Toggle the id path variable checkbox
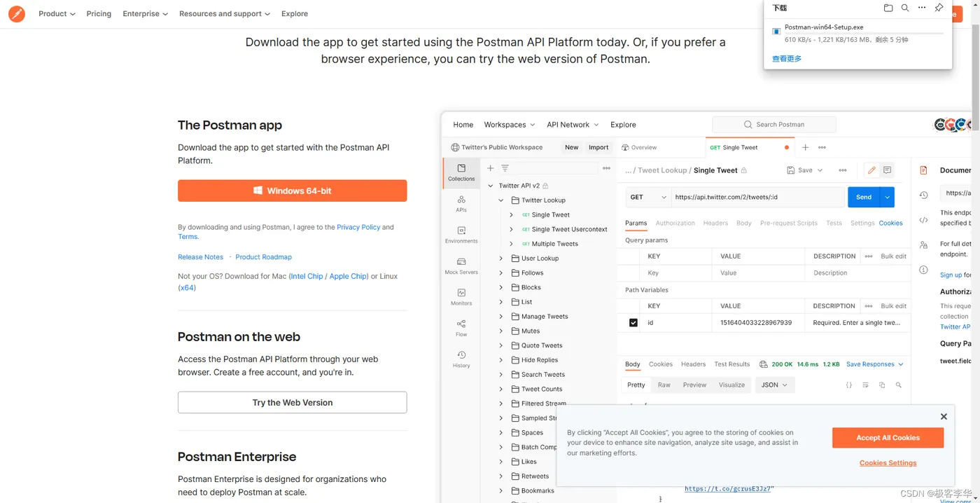The width and height of the screenshot is (980, 503). pyautogui.click(x=633, y=323)
